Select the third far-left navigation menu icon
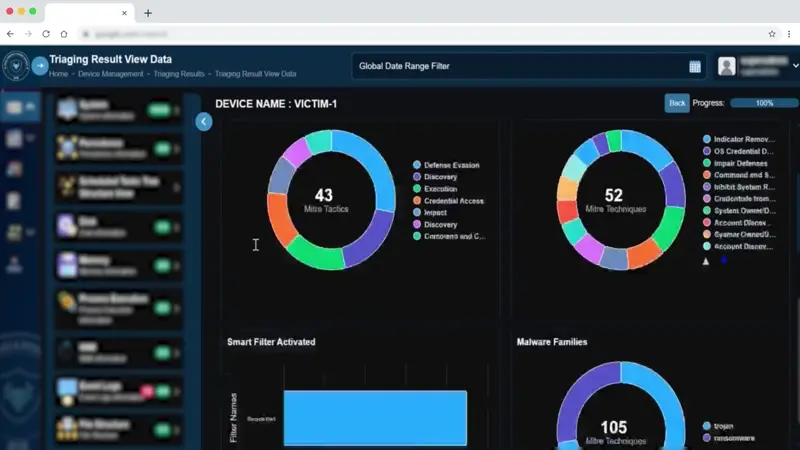The width and height of the screenshot is (800, 450). point(14,169)
